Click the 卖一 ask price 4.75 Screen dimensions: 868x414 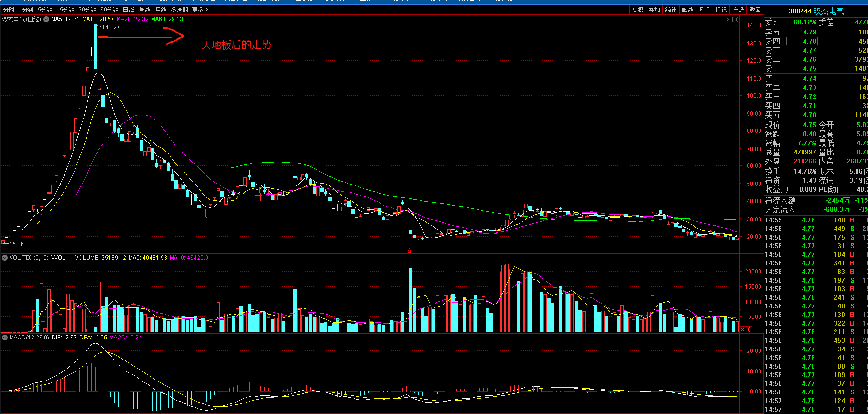tap(810, 68)
